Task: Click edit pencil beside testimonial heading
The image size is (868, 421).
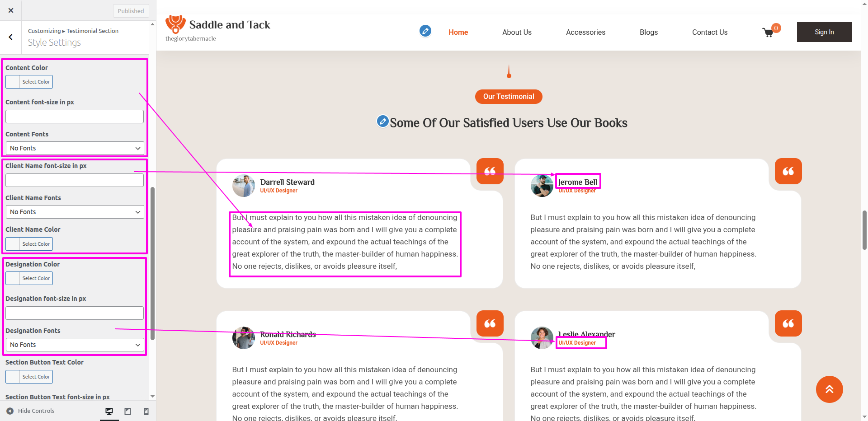Action: (382, 121)
